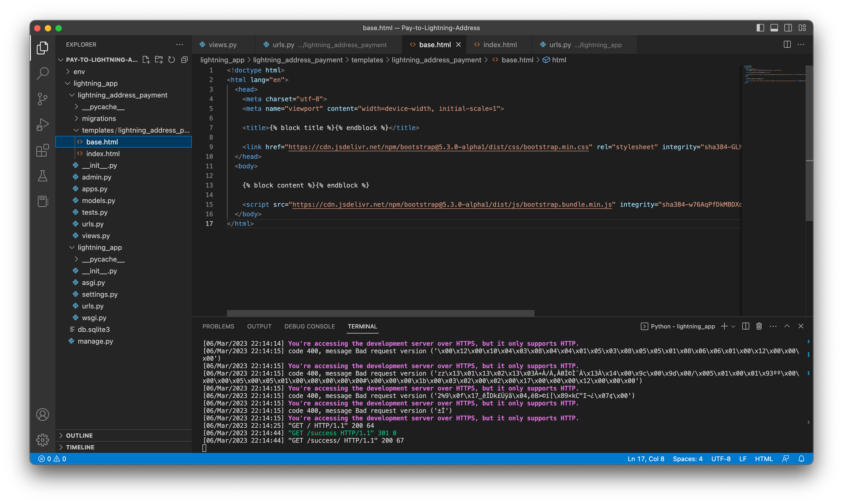Toggle secondary side bar visibility
843x504 pixels.
788,28
